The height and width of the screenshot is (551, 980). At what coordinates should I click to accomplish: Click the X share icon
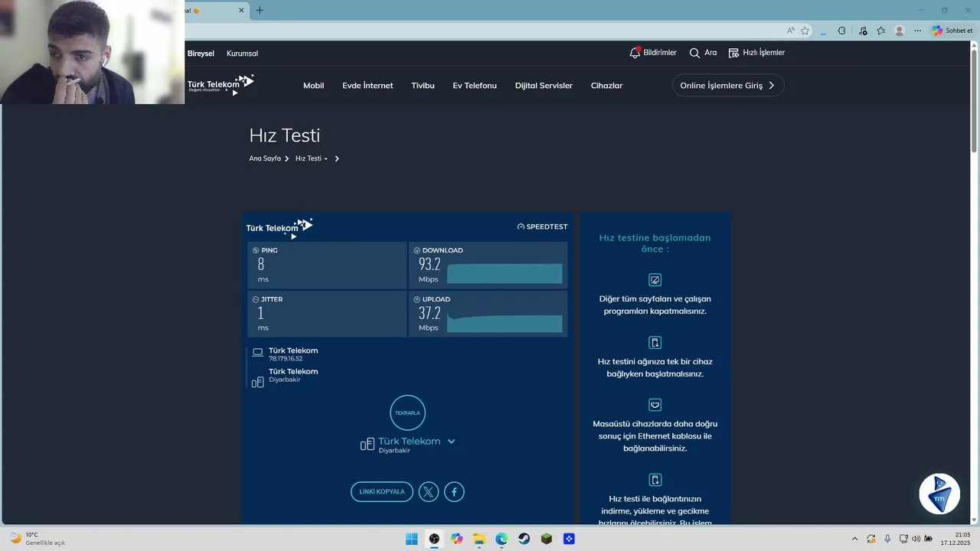[x=429, y=492]
